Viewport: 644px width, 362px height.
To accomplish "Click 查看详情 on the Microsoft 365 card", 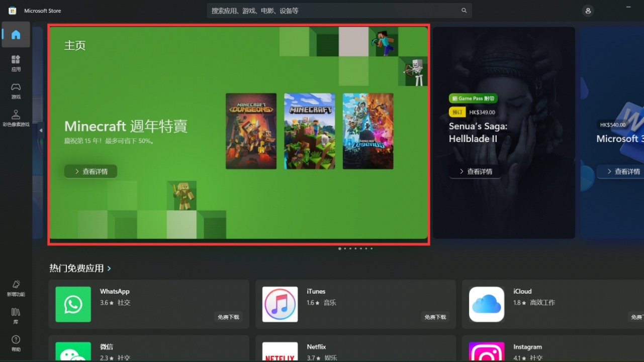I will tap(620, 171).
